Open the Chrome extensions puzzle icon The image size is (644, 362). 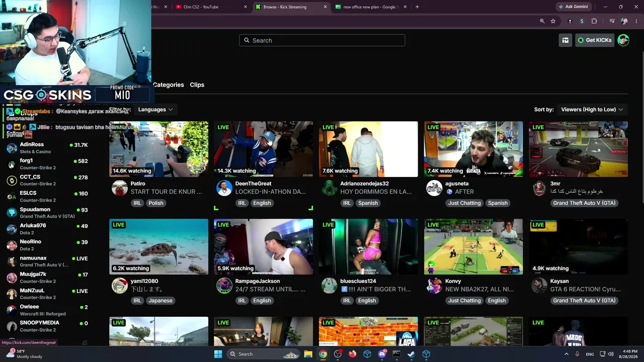click(594, 21)
